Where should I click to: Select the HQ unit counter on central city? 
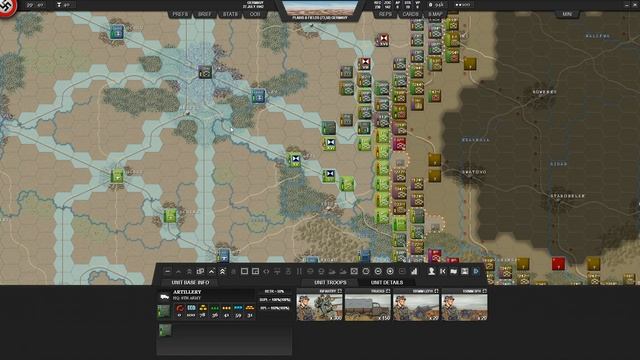pyautogui.click(x=205, y=72)
